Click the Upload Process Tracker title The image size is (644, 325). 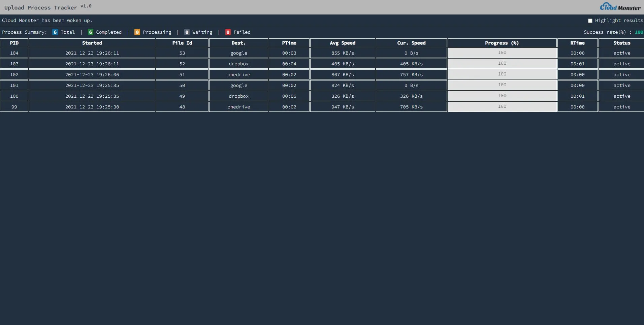40,7
